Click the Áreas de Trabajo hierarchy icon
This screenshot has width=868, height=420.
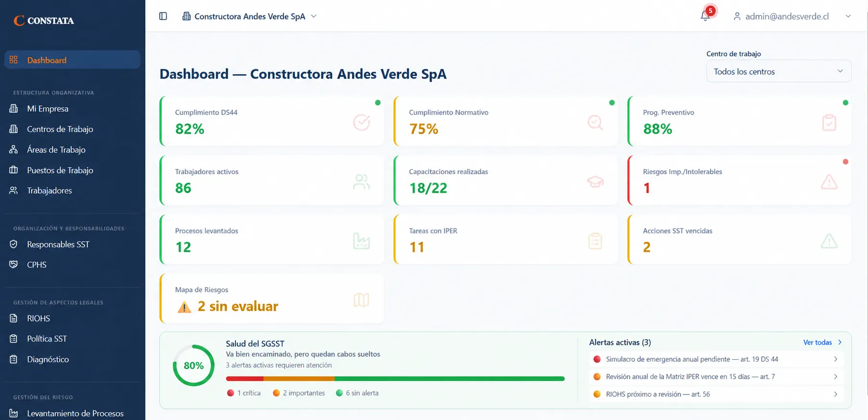13,149
